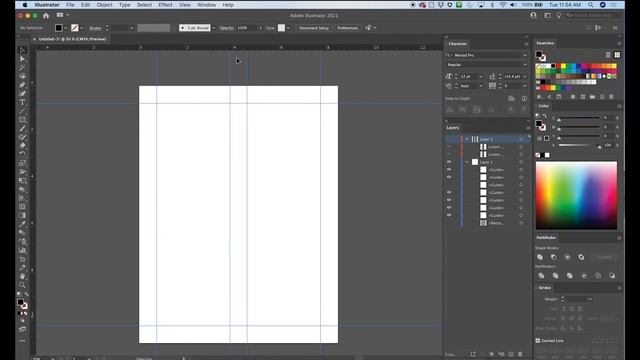Delete swatch trash icon in Swatches
Screen dimensions: 640x360
(x=611, y=97)
